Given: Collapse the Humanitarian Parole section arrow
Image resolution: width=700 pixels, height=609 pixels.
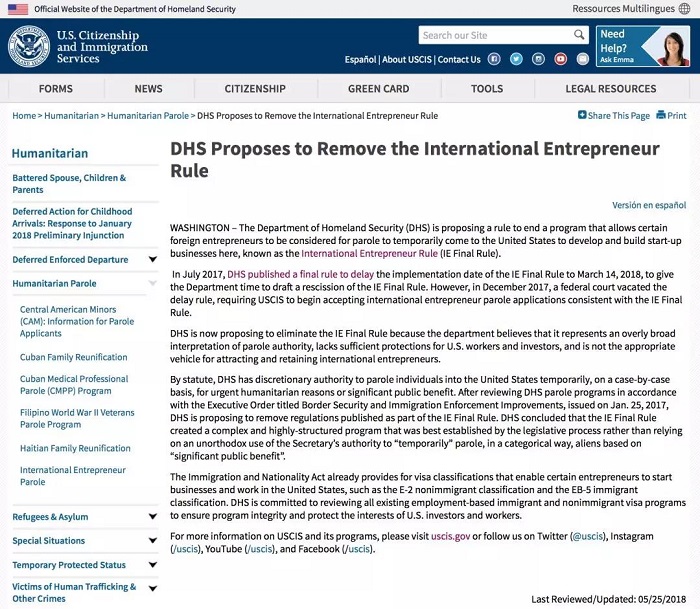Looking at the screenshot, I should coord(153,284).
